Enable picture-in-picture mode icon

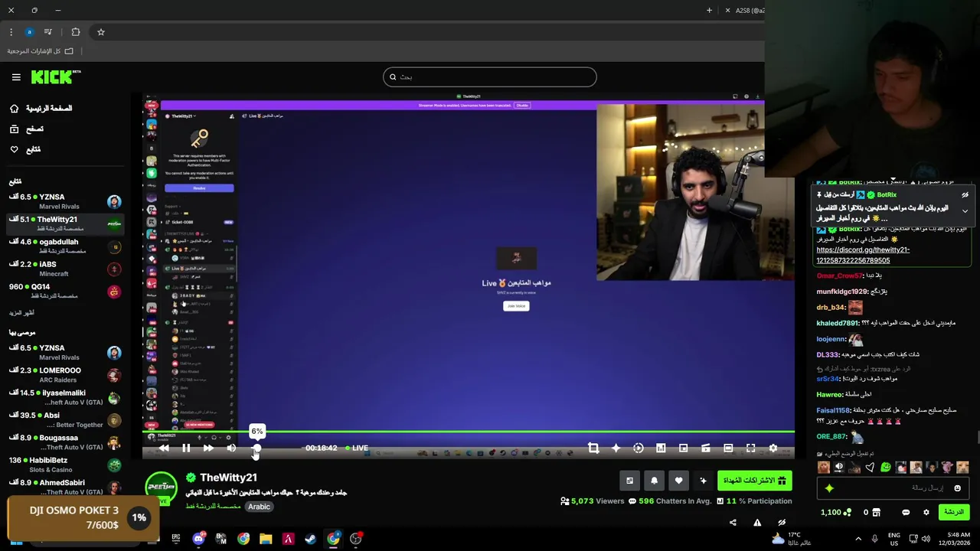point(683,448)
